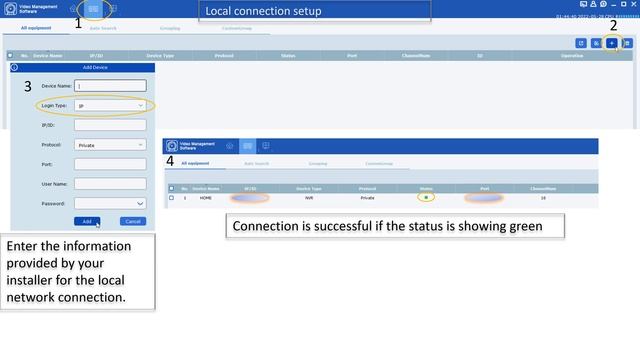Click into the Device Name field

[110, 86]
